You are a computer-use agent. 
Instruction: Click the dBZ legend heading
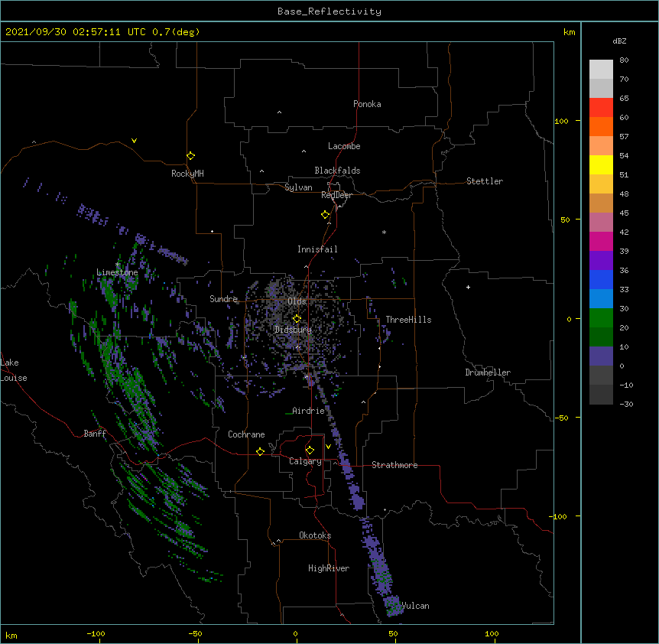619,41
